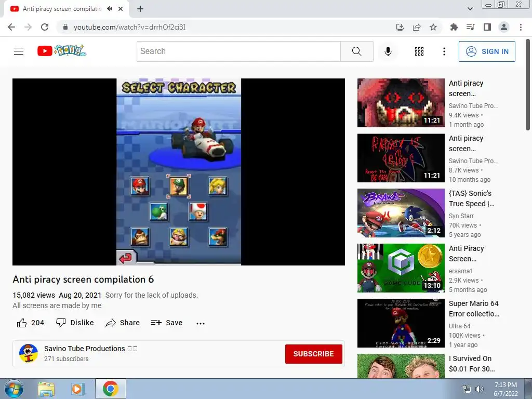Open the YouTube apps grid

(419, 51)
